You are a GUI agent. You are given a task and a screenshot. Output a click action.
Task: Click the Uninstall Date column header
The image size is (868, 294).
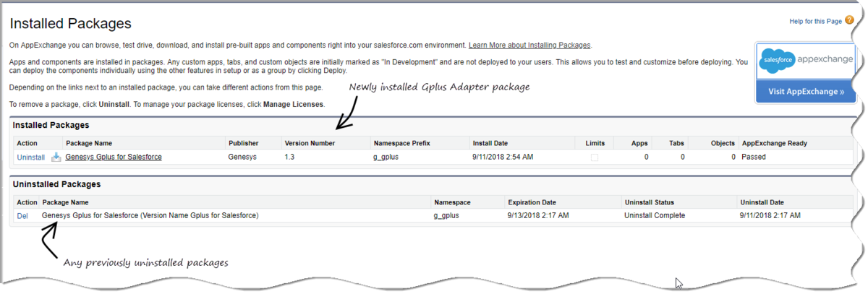pos(762,203)
